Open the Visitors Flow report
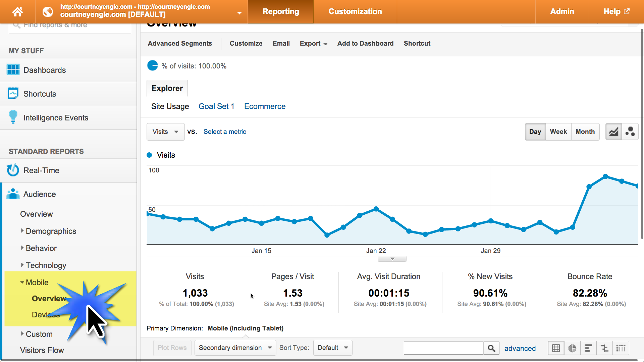This screenshot has width=644, height=362. coord(42,350)
